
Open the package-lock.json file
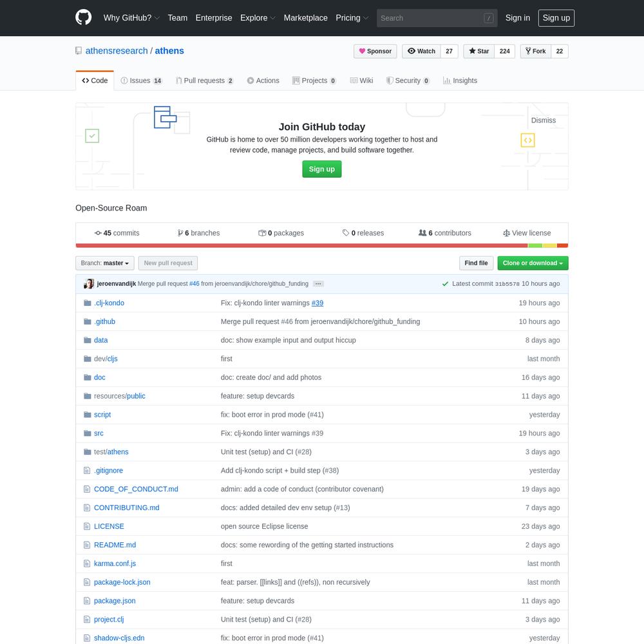pos(122,582)
